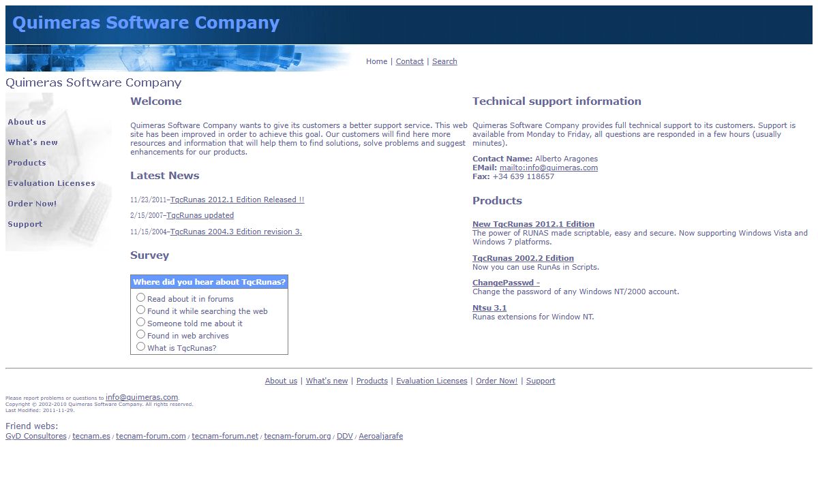Click Home in the top navigation bar
The image size is (818, 504).
click(x=376, y=61)
